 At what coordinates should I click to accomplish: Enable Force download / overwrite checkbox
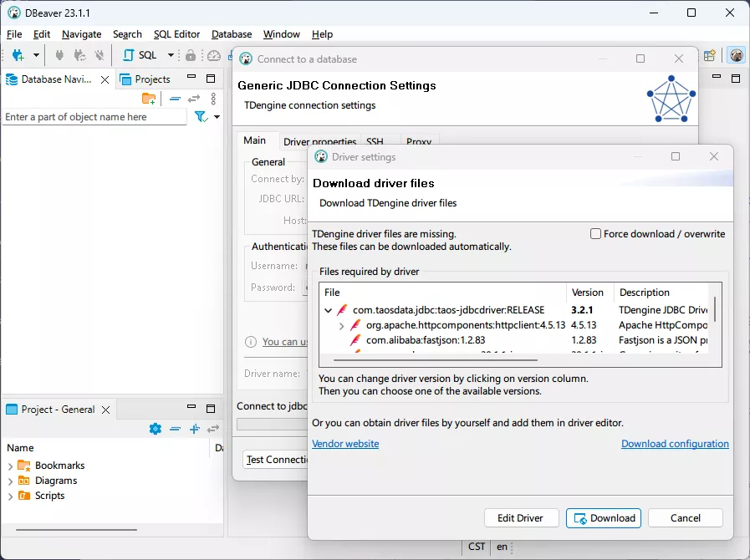(x=596, y=234)
